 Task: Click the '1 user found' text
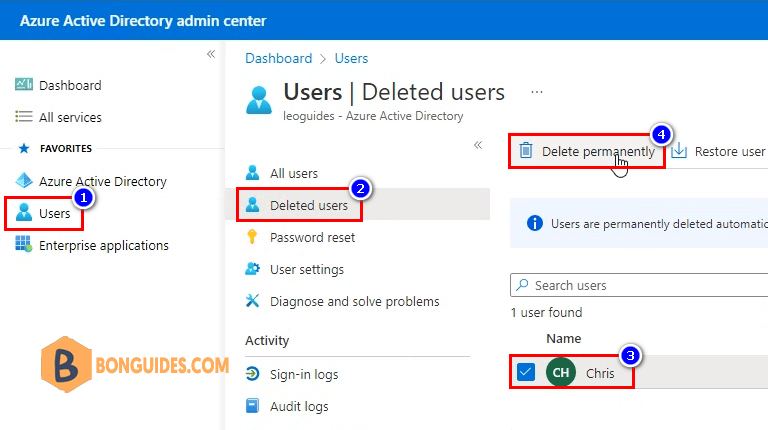click(546, 312)
